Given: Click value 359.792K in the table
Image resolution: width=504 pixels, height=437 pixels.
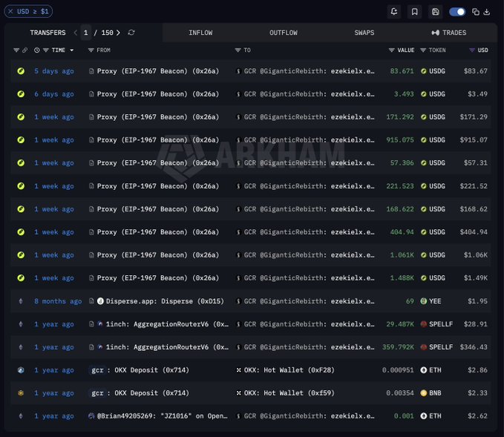Looking at the screenshot, I should 398,347.
